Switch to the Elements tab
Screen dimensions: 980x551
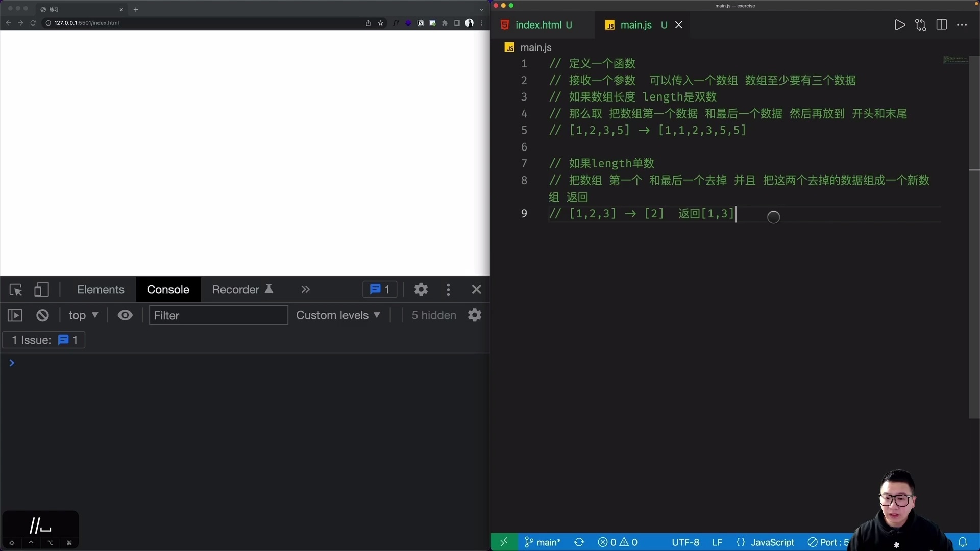click(x=101, y=289)
